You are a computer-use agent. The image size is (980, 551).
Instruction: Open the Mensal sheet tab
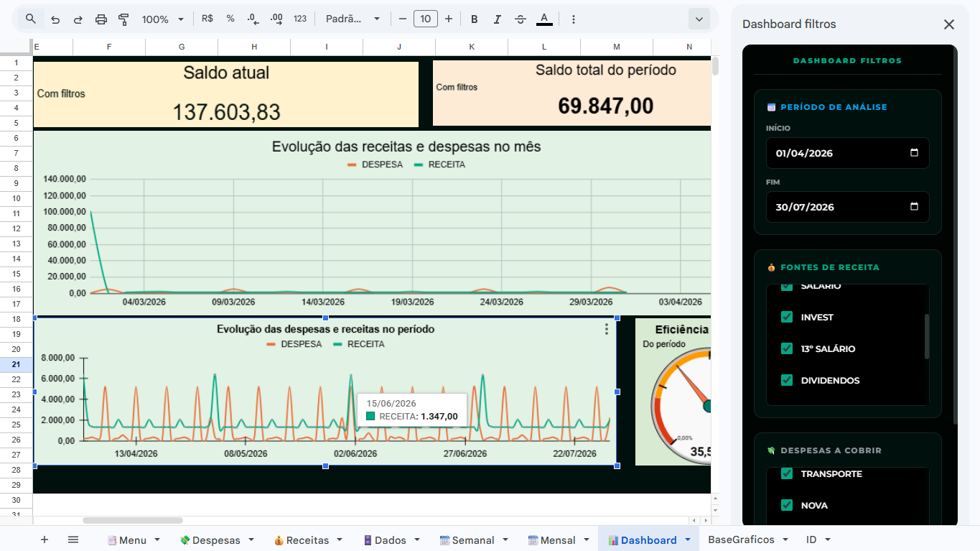557,540
